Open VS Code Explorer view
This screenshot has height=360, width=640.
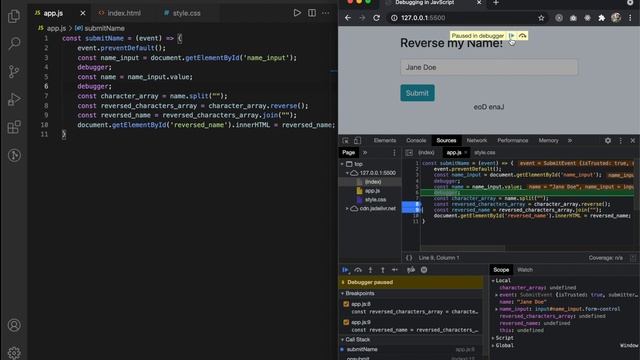[14, 16]
